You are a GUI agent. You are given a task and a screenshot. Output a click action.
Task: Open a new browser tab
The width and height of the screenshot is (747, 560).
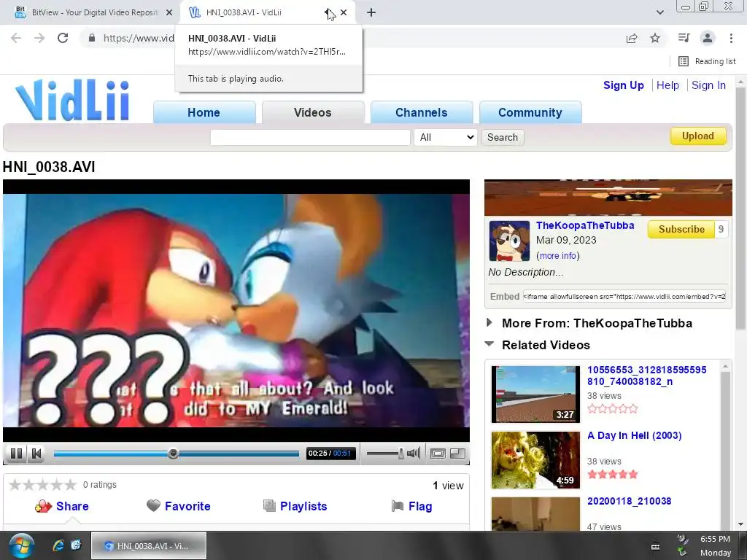371,12
